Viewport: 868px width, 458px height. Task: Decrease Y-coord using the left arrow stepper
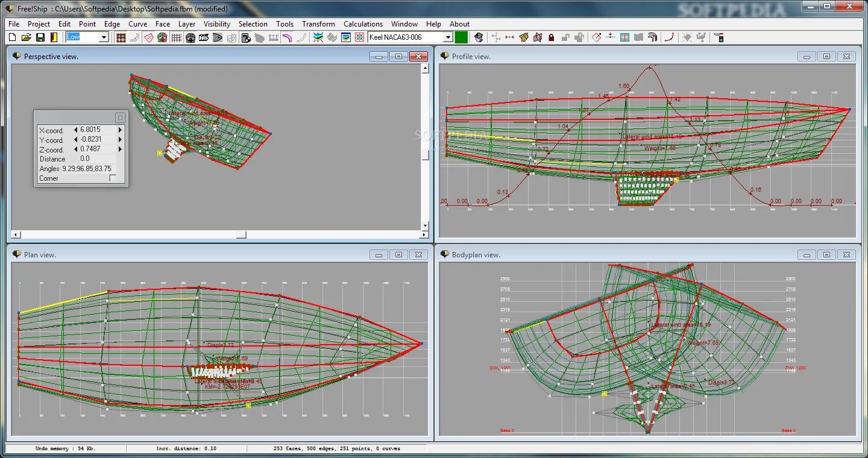coord(75,139)
